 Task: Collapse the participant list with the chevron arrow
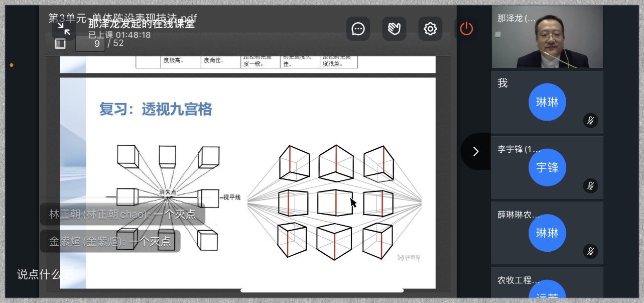tap(475, 151)
